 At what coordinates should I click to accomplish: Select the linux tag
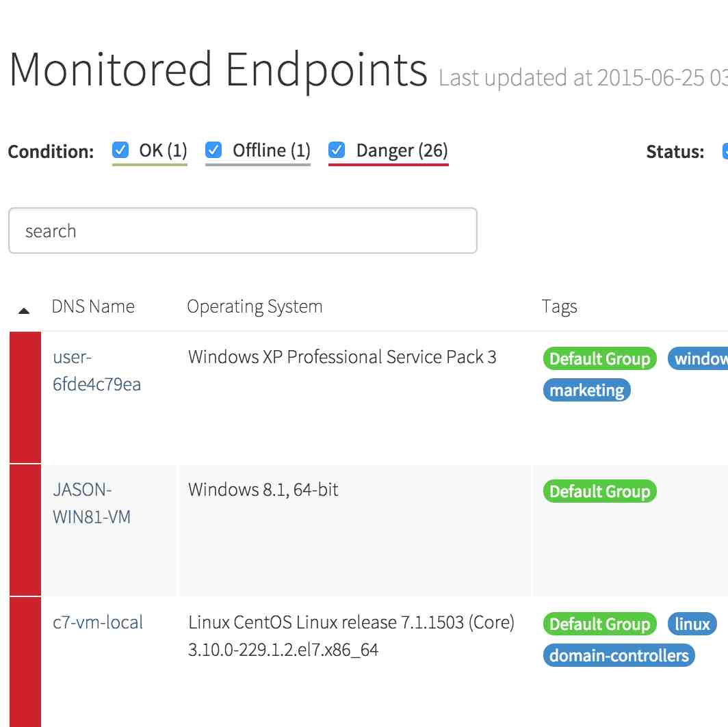click(x=692, y=624)
